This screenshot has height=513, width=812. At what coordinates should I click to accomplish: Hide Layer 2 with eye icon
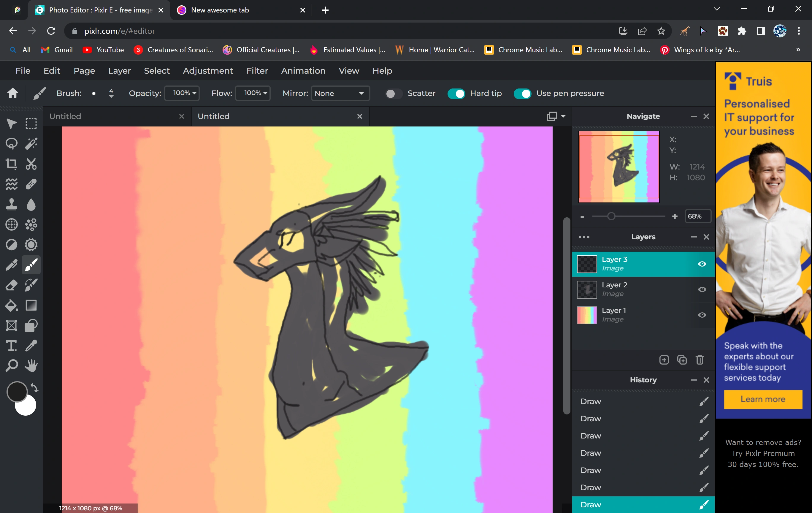tap(702, 289)
